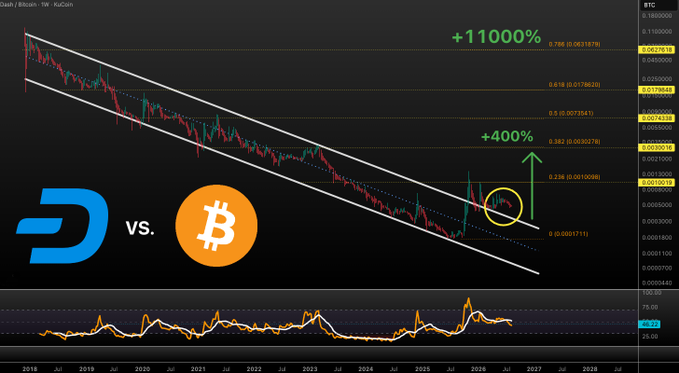Viewport: 679px width, 373px height.
Task: Click 0.0001100 on the price scale
Action: click(x=657, y=253)
